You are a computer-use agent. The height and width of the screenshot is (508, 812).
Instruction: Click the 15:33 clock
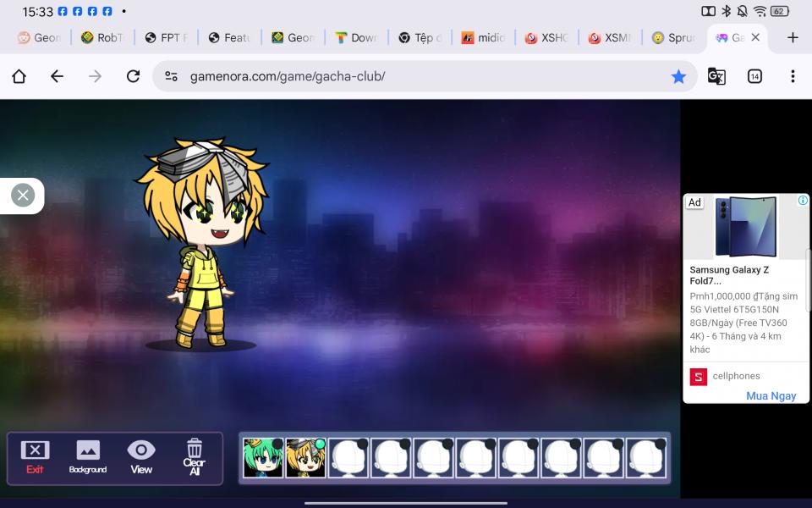pos(37,11)
